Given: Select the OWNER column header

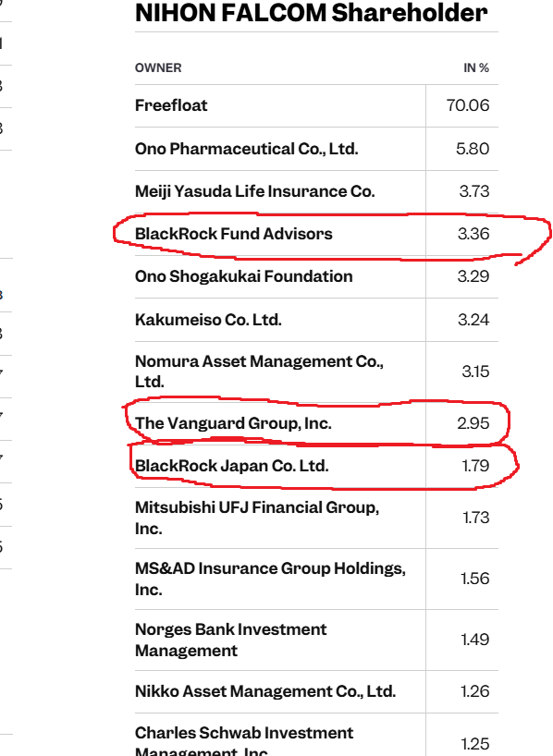Looking at the screenshot, I should click(158, 68).
